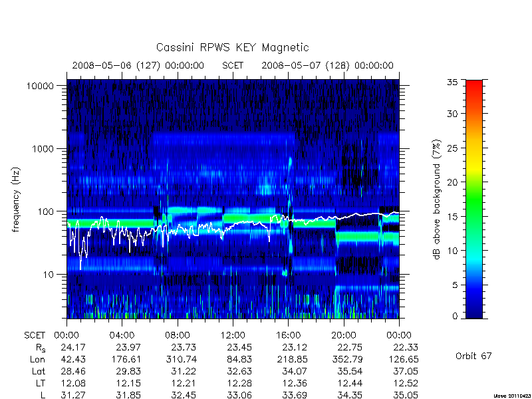Click the Rs value "23.73"

click(184, 347)
